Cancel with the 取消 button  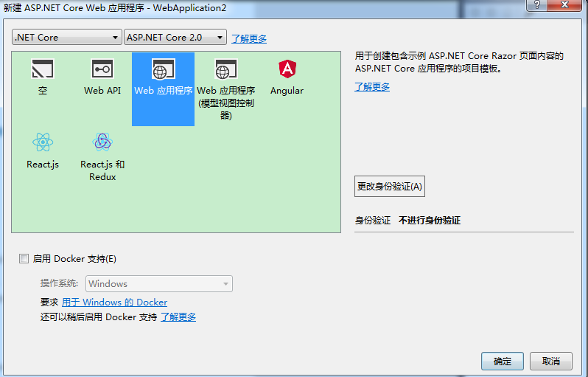click(x=551, y=362)
